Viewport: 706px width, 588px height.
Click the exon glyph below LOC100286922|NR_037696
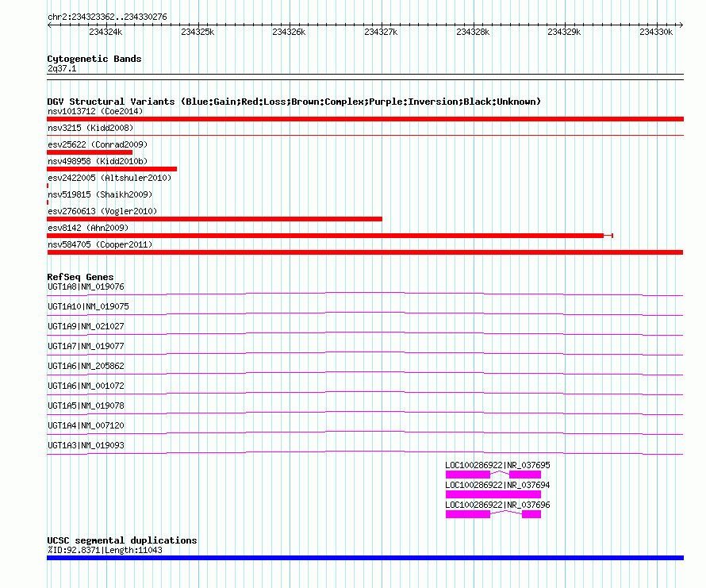[x=493, y=514]
